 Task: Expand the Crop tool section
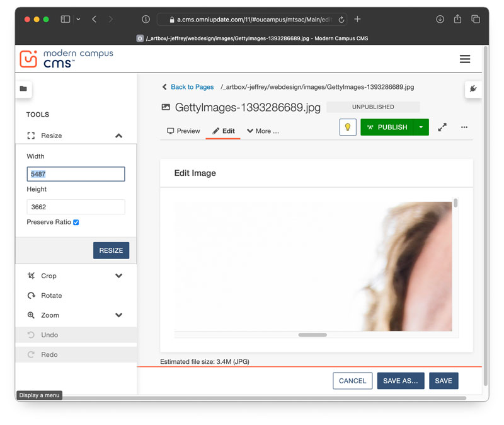point(118,276)
